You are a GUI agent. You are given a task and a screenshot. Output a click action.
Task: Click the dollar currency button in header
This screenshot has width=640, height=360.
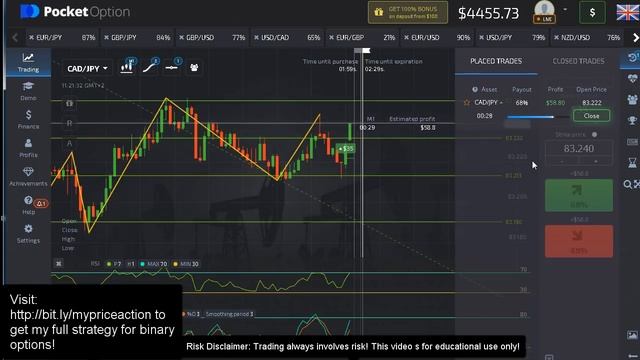(x=592, y=13)
